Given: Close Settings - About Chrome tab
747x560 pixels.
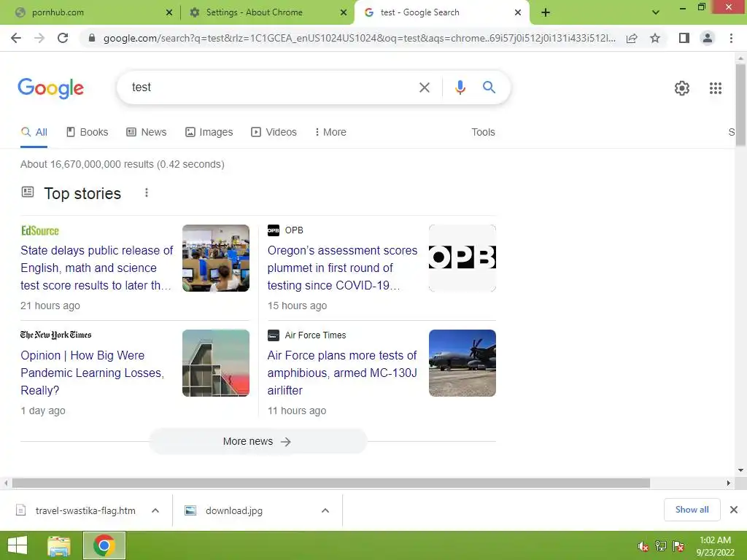Looking at the screenshot, I should (x=344, y=12).
